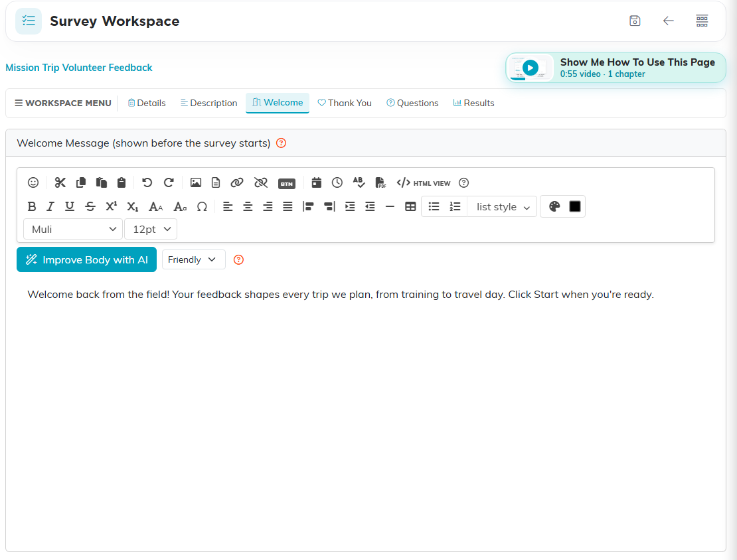Open the WORKSPACE MENU

pyautogui.click(x=63, y=104)
